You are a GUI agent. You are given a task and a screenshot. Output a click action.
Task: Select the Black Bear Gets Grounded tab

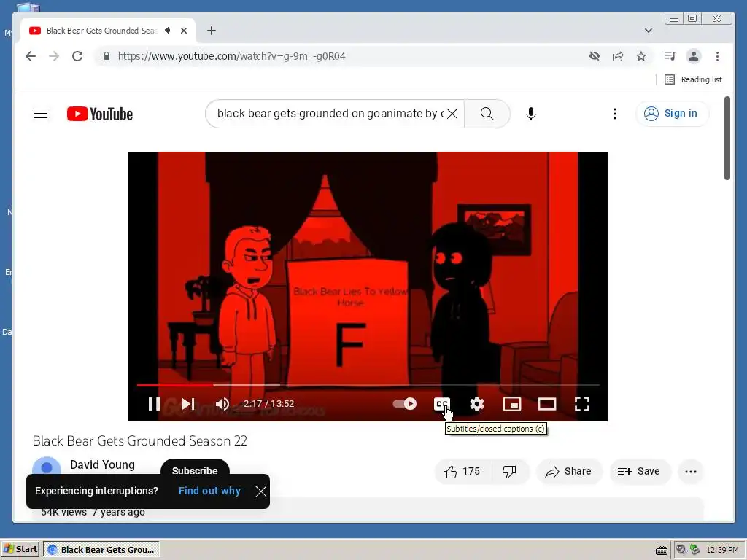pyautogui.click(x=101, y=31)
